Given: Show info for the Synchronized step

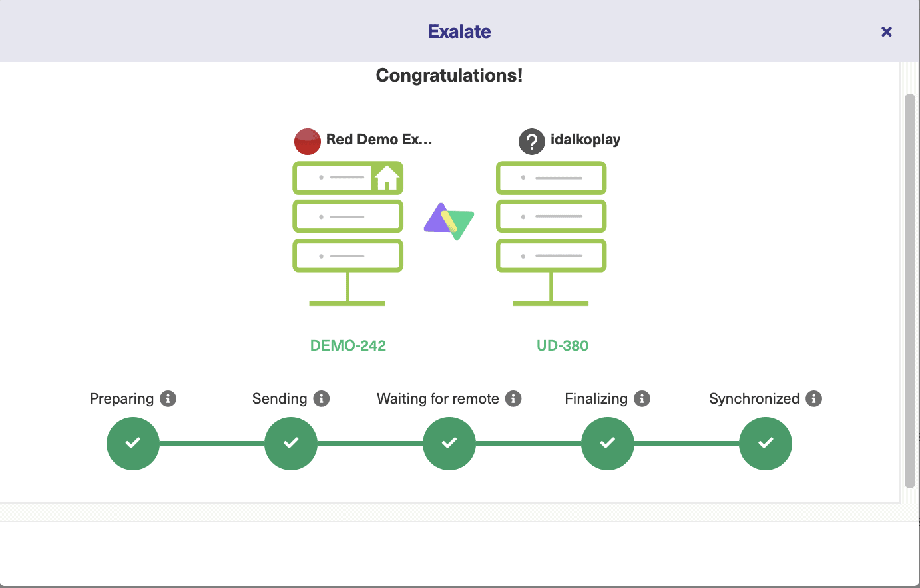Looking at the screenshot, I should click(x=813, y=399).
